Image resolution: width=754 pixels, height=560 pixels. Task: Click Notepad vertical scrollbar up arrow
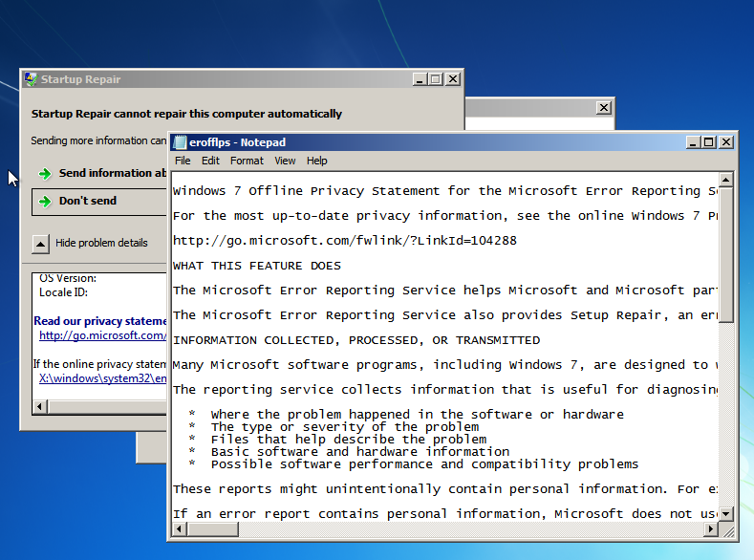725,180
